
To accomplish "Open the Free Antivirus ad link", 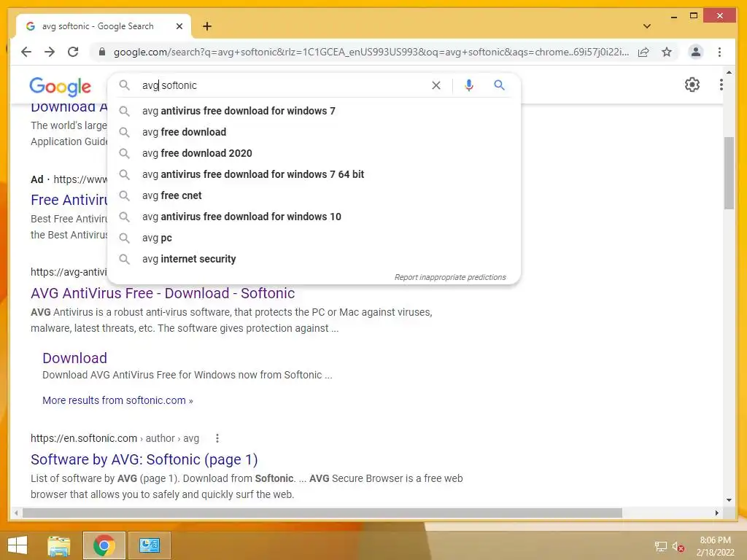I will click(69, 200).
